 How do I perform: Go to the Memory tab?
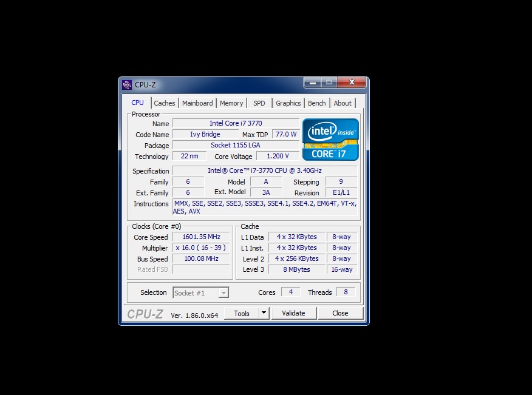(x=231, y=103)
